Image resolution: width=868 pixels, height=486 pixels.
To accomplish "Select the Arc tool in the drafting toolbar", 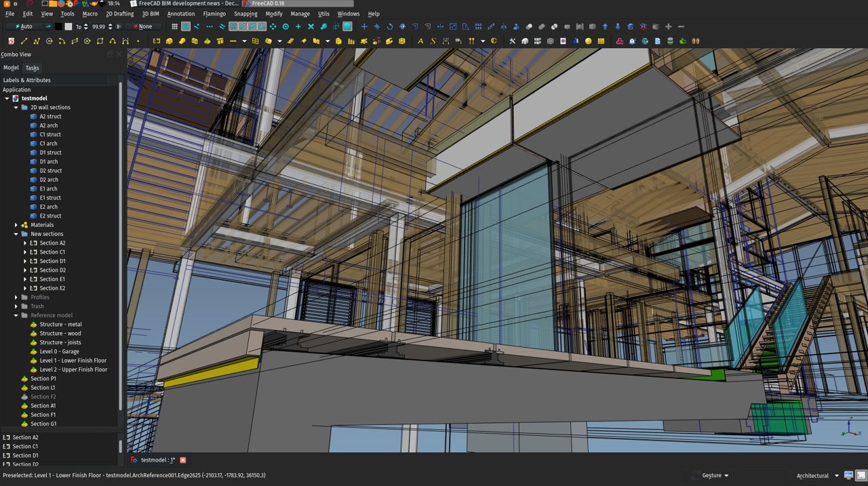I will [62, 41].
